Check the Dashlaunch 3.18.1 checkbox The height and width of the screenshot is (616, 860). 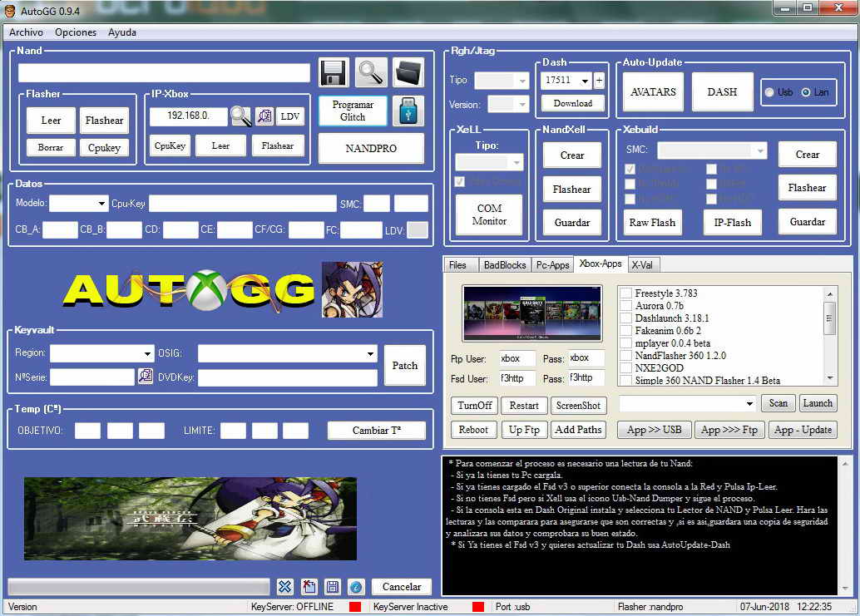(625, 318)
